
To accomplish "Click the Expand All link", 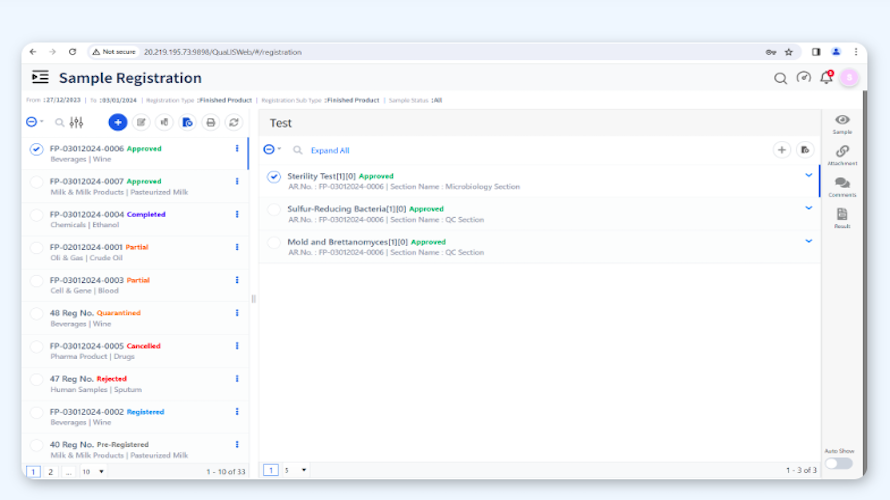I will pos(330,150).
